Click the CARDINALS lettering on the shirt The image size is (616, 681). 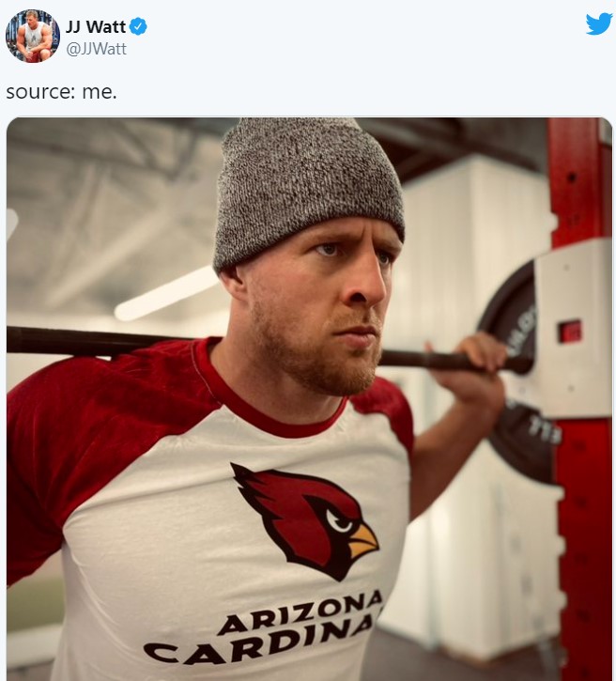coord(260,642)
